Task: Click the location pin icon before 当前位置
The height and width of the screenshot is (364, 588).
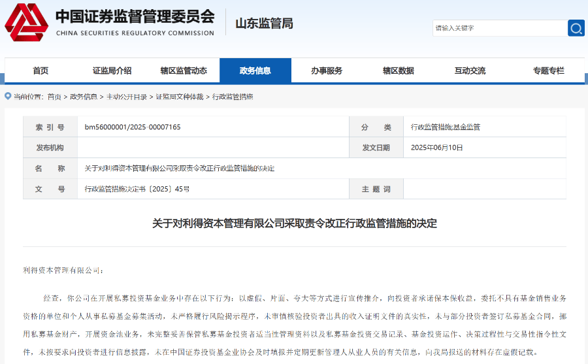Action: pos(8,96)
